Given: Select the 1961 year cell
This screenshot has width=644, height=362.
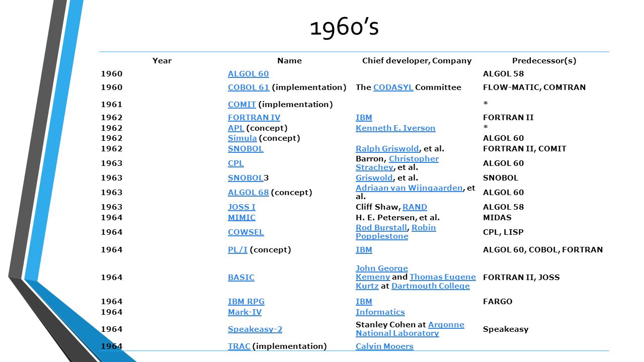Looking at the screenshot, I should 112,105.
